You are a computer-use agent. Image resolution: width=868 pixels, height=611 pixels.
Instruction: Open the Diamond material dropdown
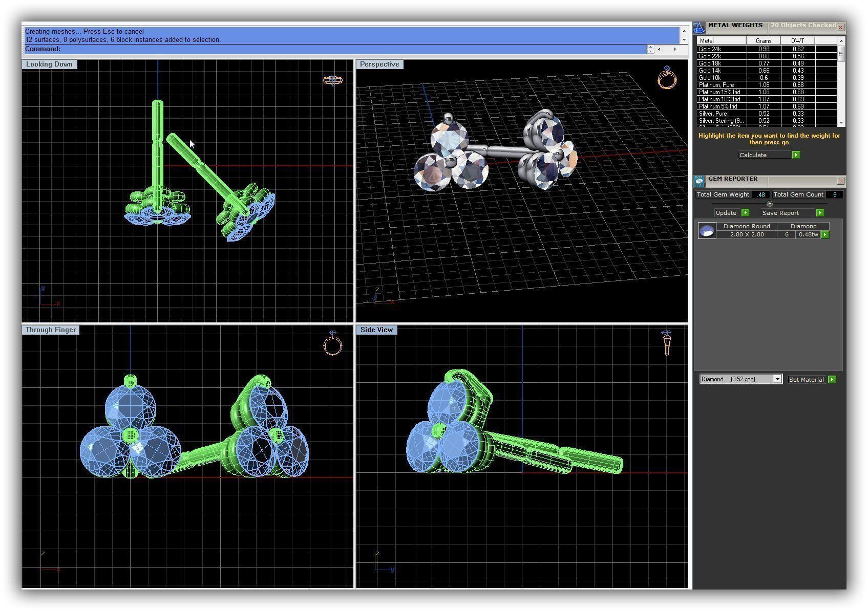tap(777, 379)
